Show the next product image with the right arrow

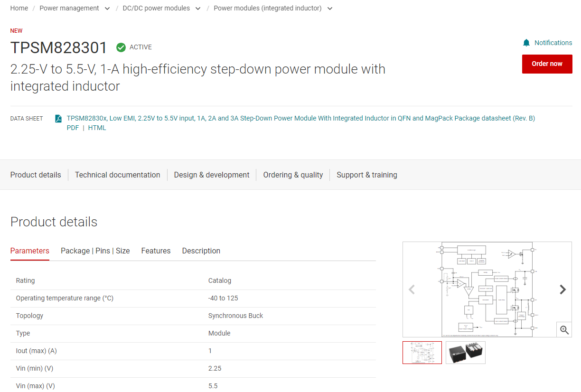point(562,289)
